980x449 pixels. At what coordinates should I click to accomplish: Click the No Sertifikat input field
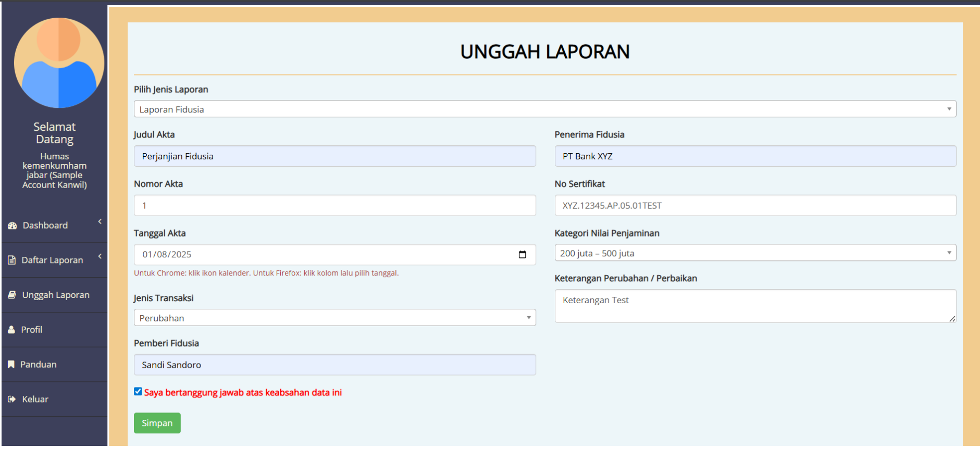click(x=755, y=205)
